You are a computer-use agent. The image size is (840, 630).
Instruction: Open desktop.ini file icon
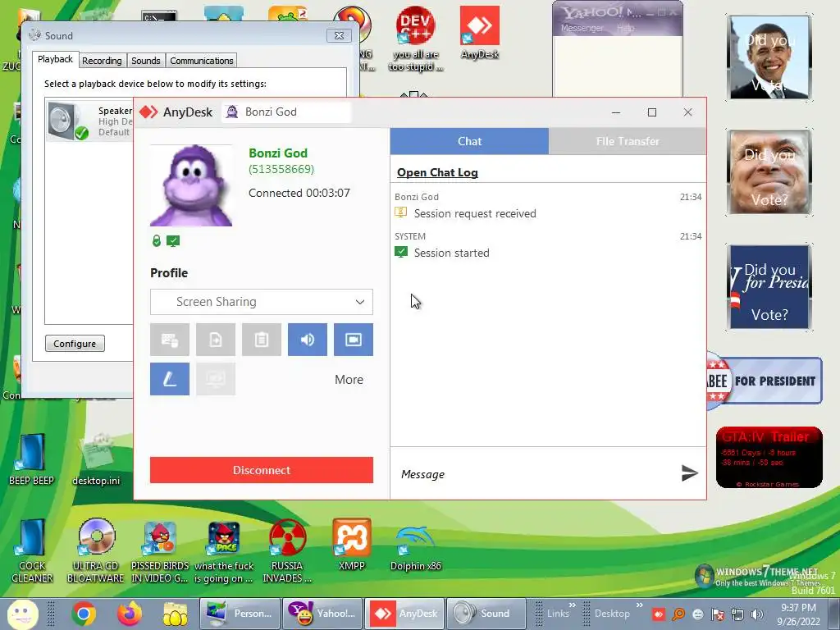coord(96,459)
